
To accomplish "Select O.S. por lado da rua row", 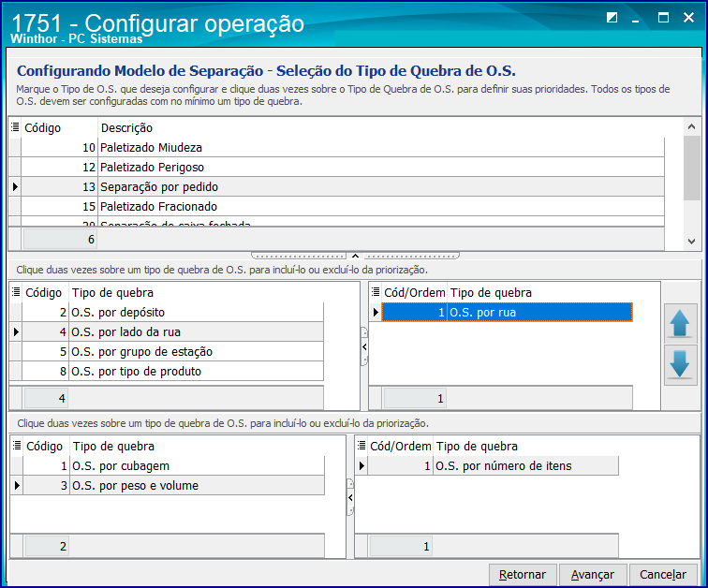I will pos(173,332).
